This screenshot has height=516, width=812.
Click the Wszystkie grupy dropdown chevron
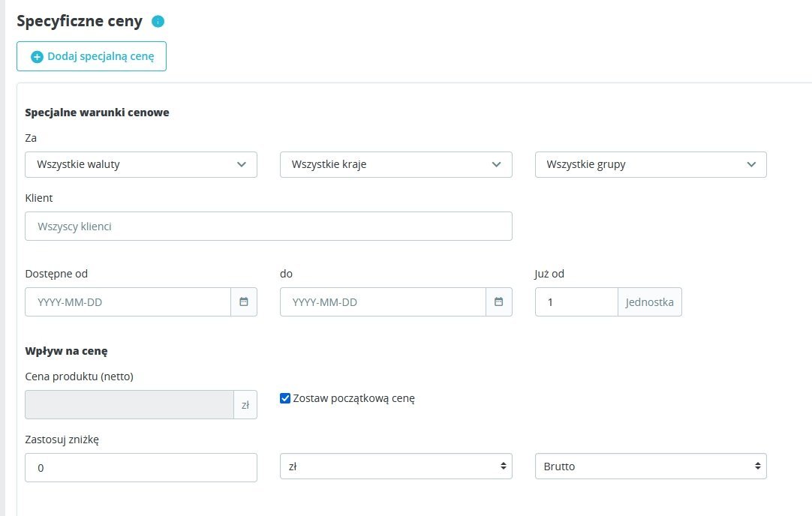pos(751,164)
